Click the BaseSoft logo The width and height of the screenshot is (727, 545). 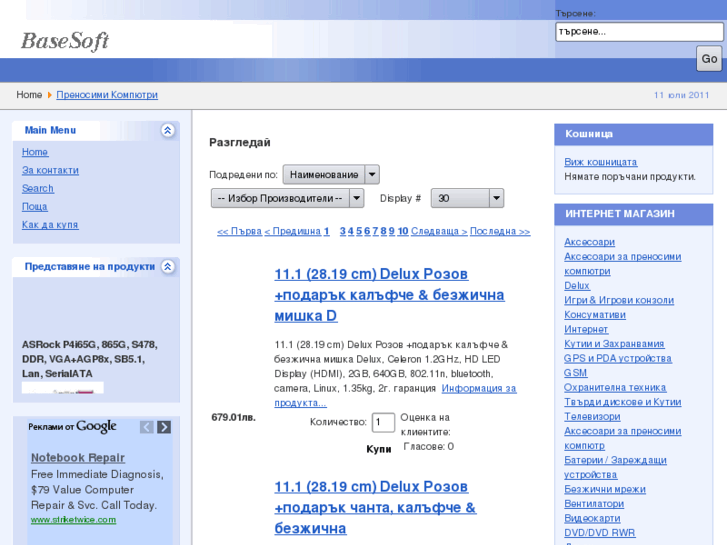[65, 41]
